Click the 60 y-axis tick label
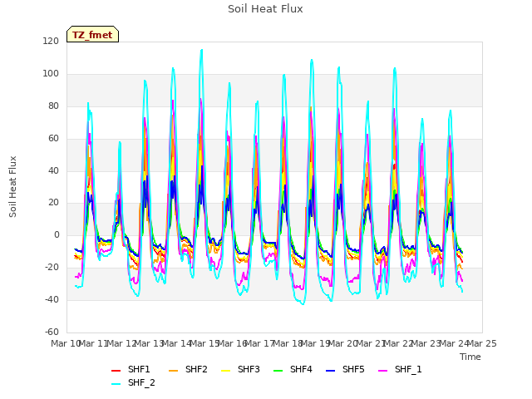 tap(53, 139)
